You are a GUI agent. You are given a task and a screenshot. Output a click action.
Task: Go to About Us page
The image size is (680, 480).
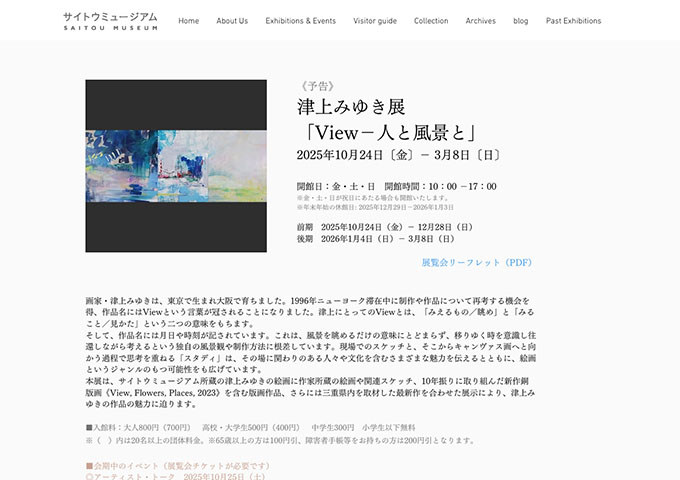[x=232, y=21]
